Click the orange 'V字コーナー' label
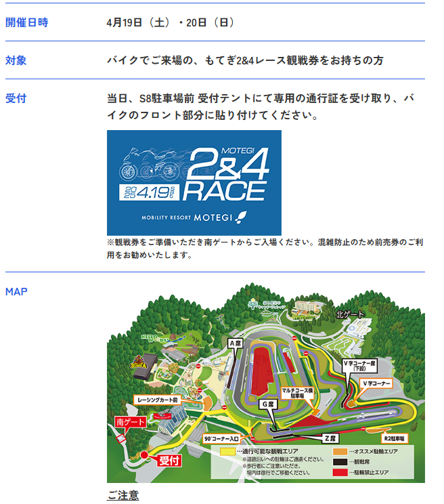 [x=376, y=383]
